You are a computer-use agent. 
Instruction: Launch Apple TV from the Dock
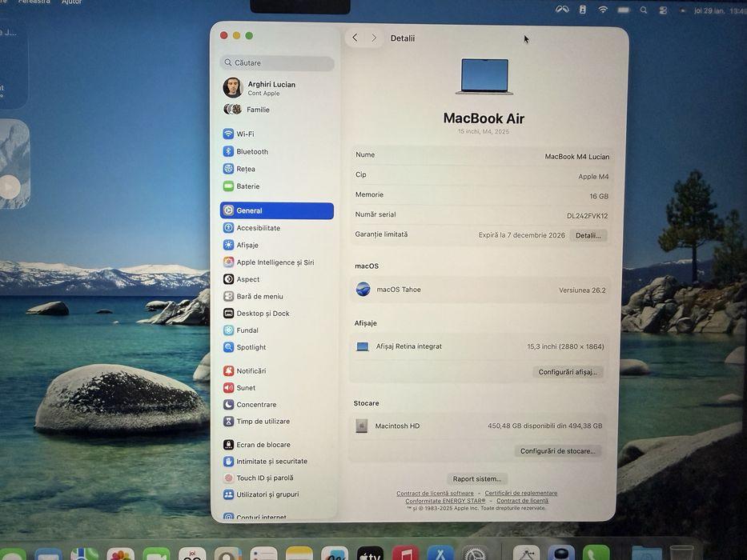[x=370, y=554]
